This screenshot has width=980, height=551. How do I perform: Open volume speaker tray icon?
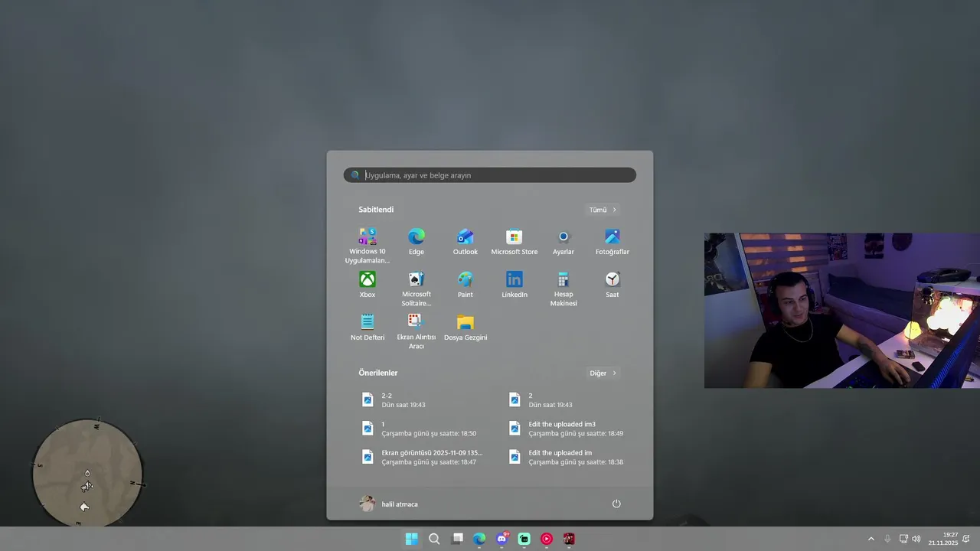pos(916,539)
